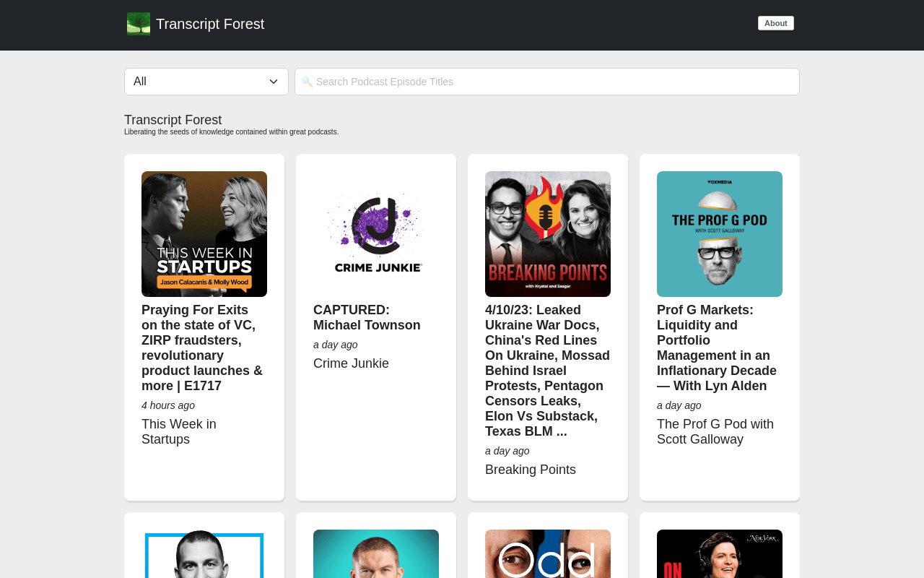Expand the All podcast filter dropdown
Image resolution: width=924 pixels, height=578 pixels.
pyautogui.click(x=206, y=82)
